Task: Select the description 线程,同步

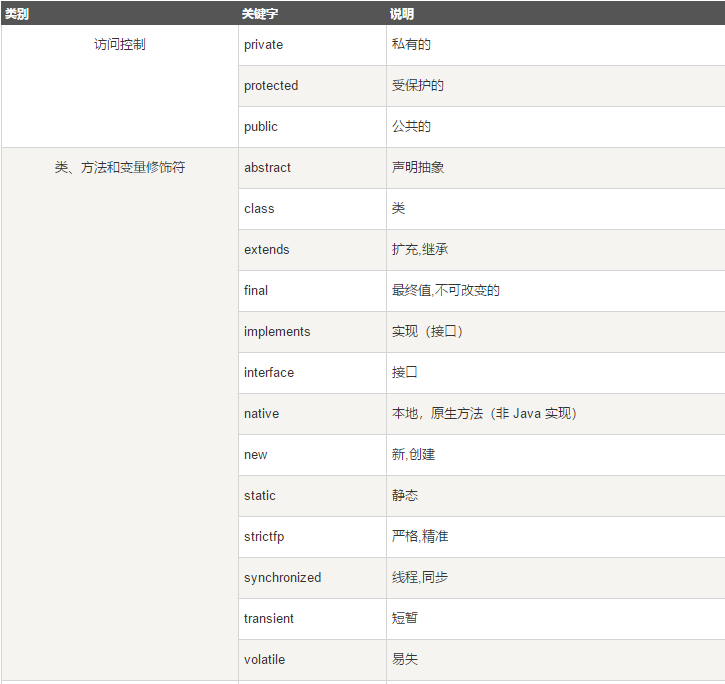Action: coord(420,577)
